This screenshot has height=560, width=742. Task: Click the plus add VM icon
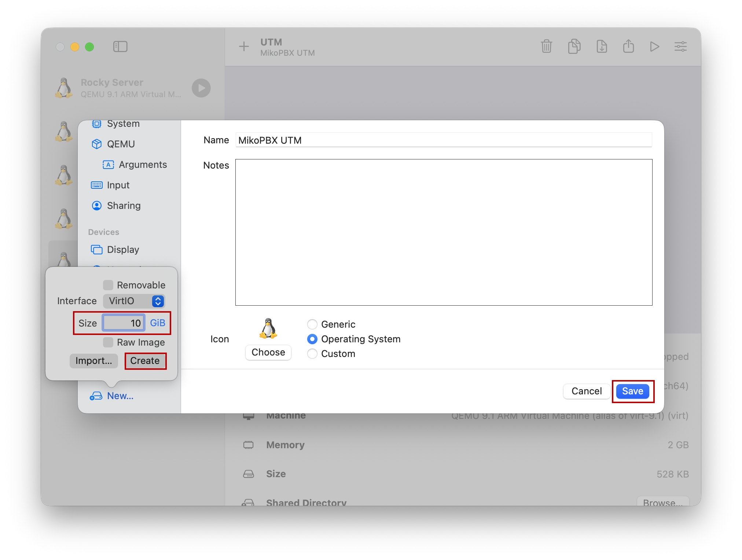tap(244, 47)
